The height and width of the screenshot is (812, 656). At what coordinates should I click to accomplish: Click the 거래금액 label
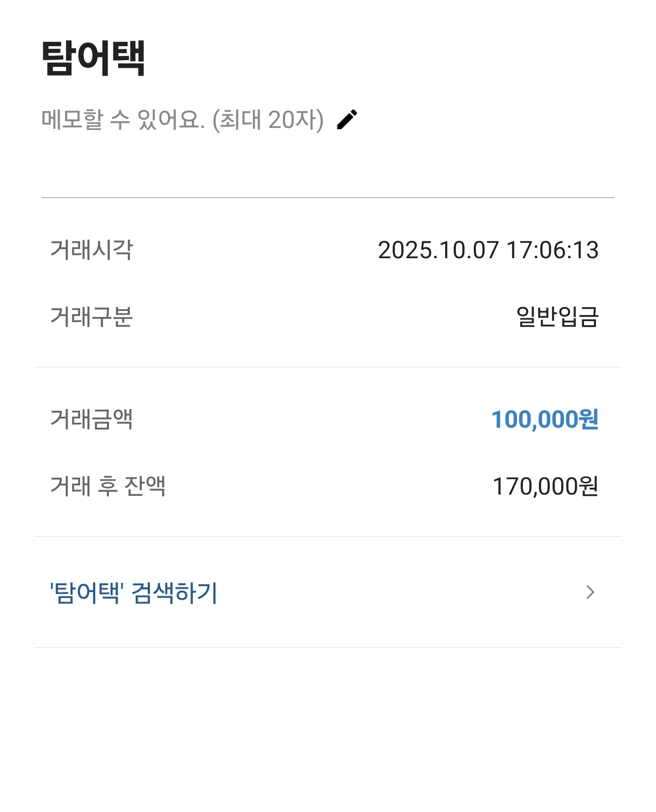[x=91, y=419]
